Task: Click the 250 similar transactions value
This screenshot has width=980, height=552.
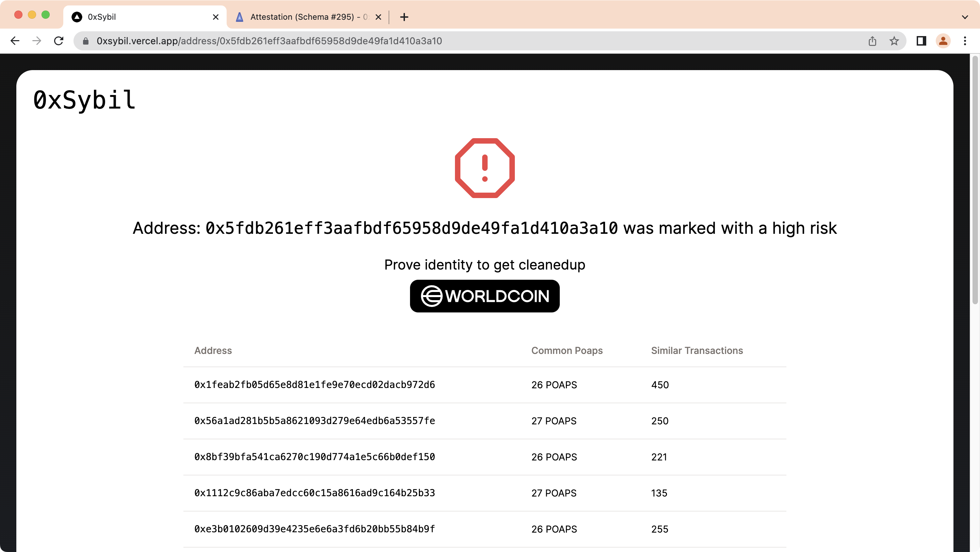Action: pos(660,421)
